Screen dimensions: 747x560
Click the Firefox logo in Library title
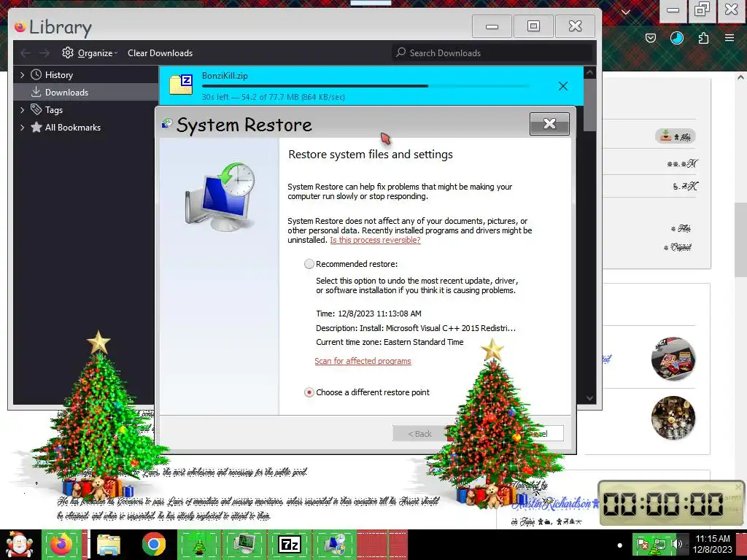click(20, 27)
